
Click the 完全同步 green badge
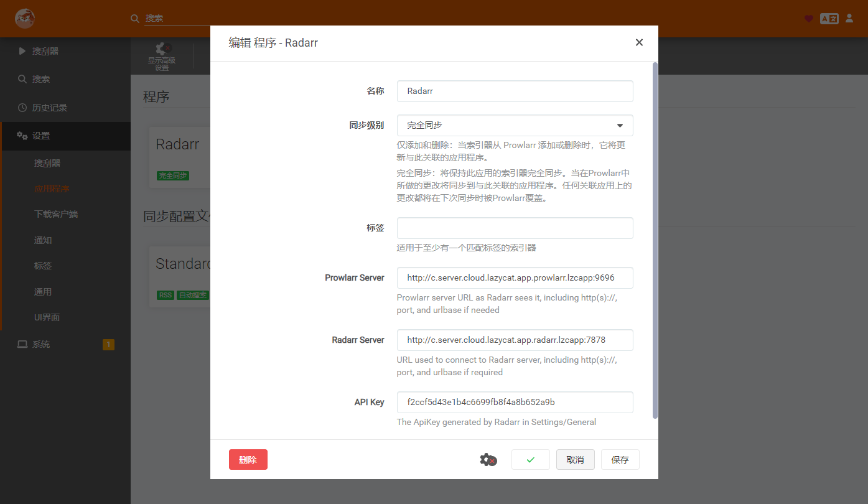(x=172, y=176)
